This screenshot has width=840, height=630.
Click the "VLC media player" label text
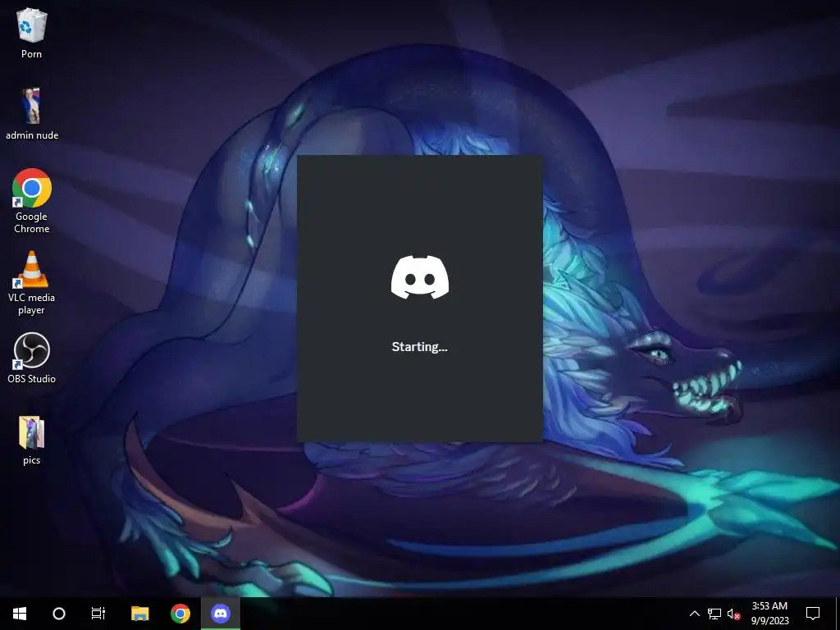(x=32, y=304)
